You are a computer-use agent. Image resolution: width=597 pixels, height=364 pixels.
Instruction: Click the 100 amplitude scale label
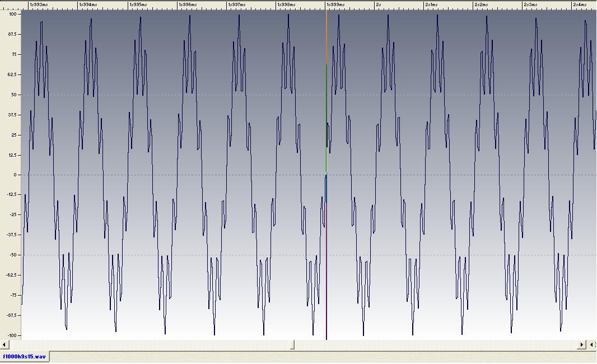pyautogui.click(x=12, y=14)
